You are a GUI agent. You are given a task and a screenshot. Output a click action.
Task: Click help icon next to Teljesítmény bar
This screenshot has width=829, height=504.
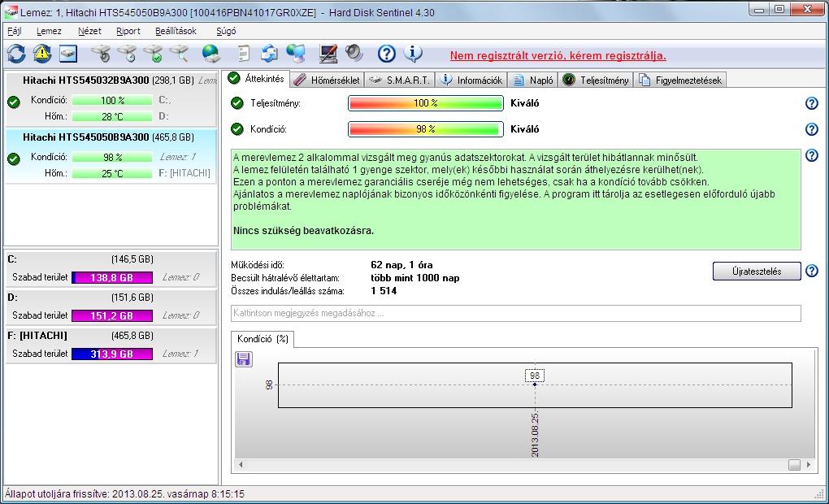click(812, 103)
